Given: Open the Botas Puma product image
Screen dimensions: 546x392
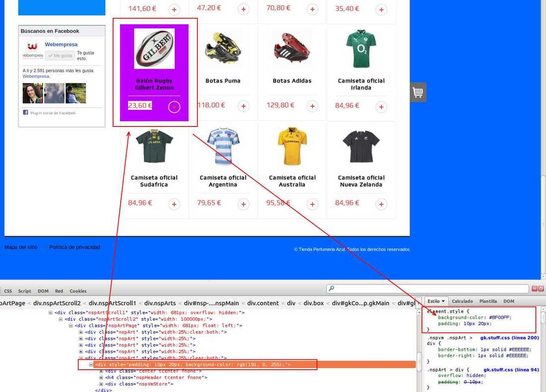Looking at the screenshot, I should 223,48.
